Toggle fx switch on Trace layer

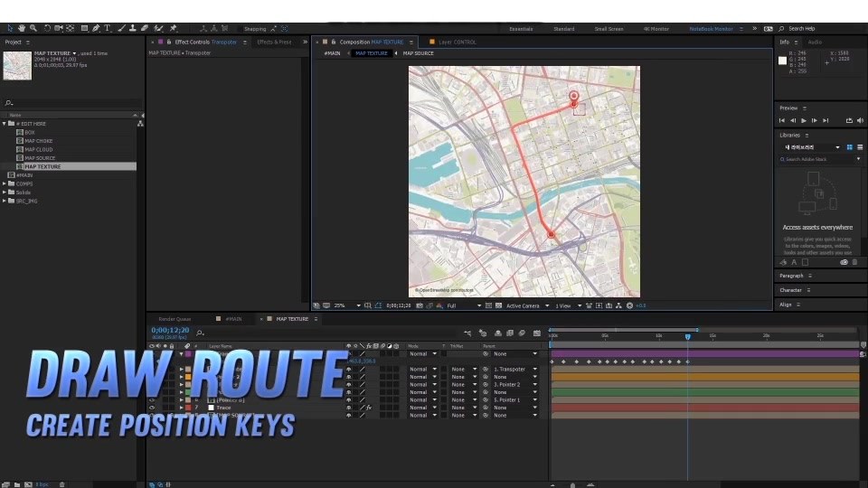[369, 408]
